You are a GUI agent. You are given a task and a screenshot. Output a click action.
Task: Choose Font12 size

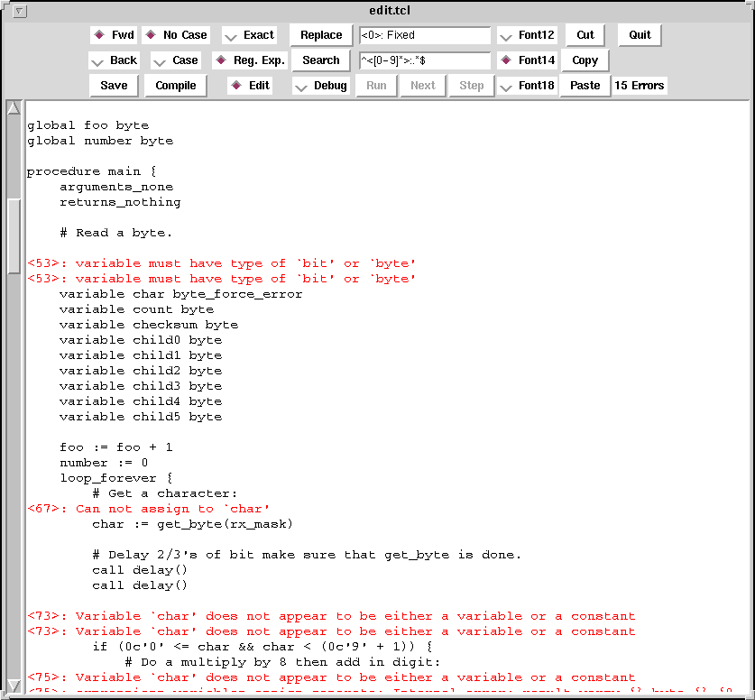point(528,35)
